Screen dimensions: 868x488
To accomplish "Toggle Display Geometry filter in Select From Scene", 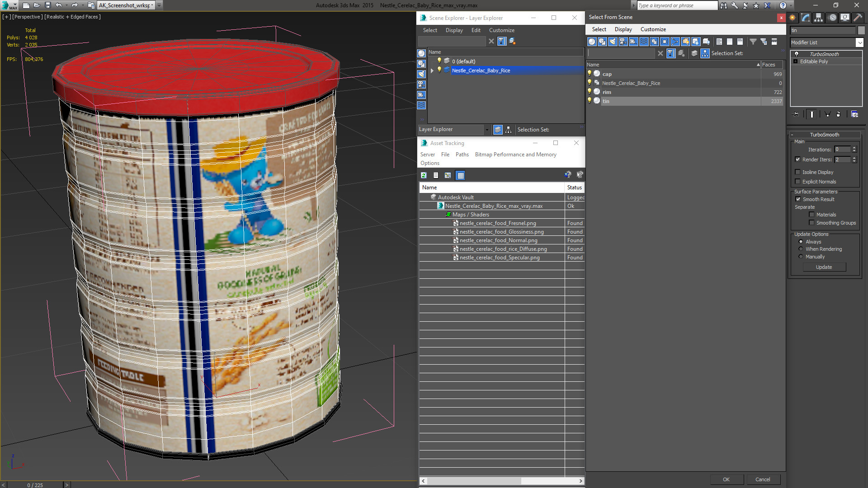I will click(592, 42).
